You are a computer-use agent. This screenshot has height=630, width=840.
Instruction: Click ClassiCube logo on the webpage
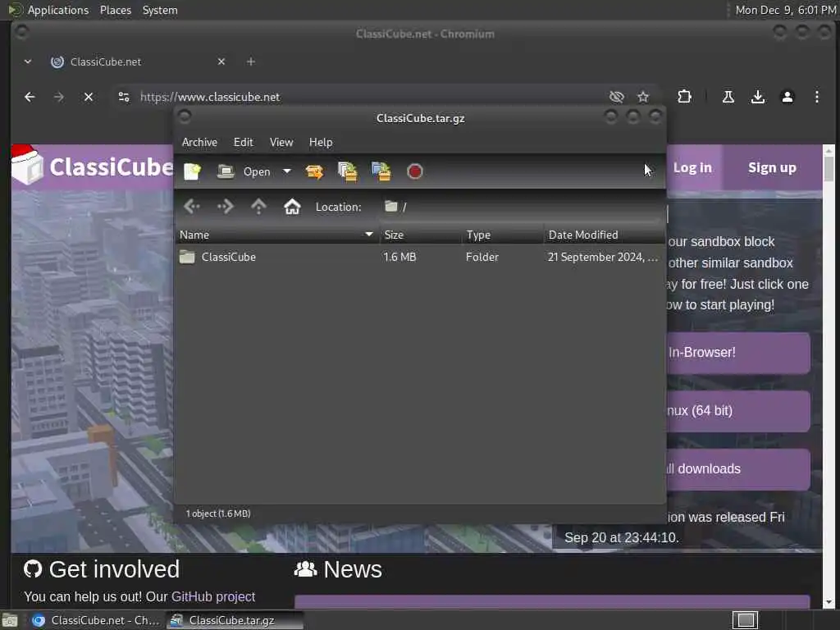click(93, 166)
